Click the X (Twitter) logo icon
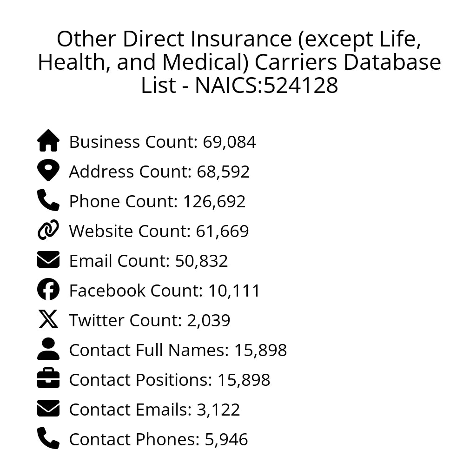Screen dimensions: 476x476 pos(48,319)
